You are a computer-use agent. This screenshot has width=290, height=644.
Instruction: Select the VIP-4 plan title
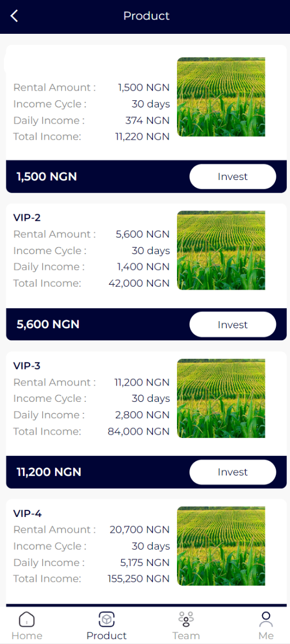pos(27,513)
